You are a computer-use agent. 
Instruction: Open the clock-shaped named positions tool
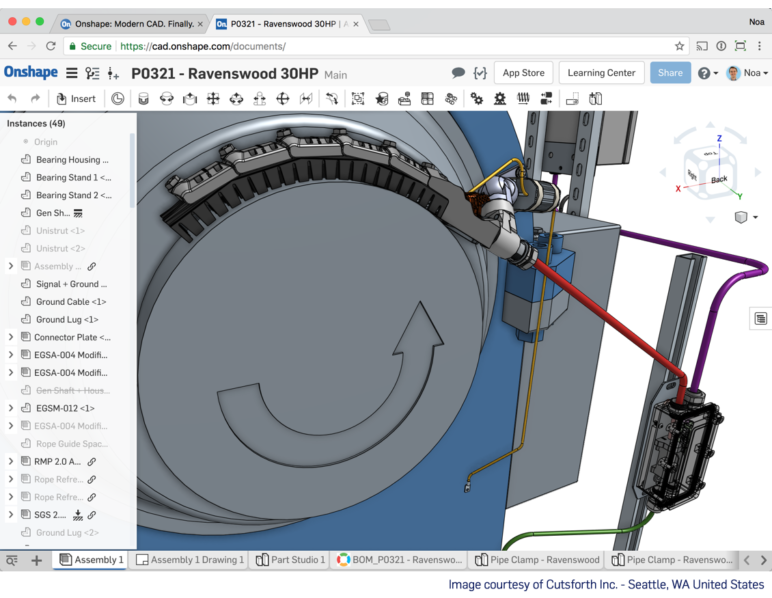point(118,99)
